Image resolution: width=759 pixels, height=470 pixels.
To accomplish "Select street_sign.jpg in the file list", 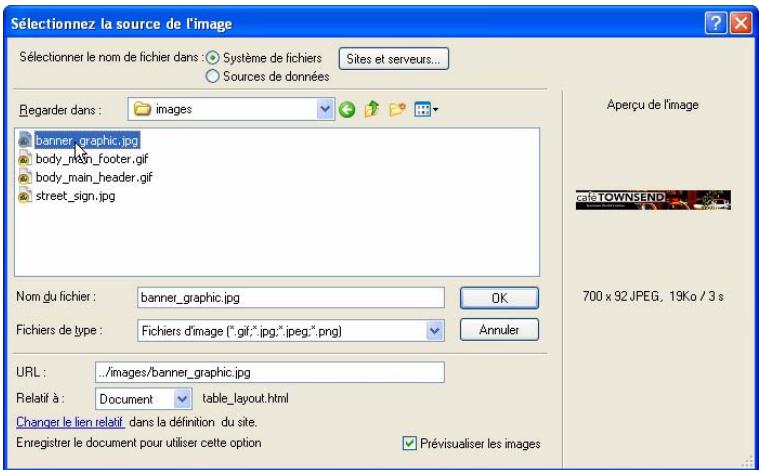I will (75, 196).
